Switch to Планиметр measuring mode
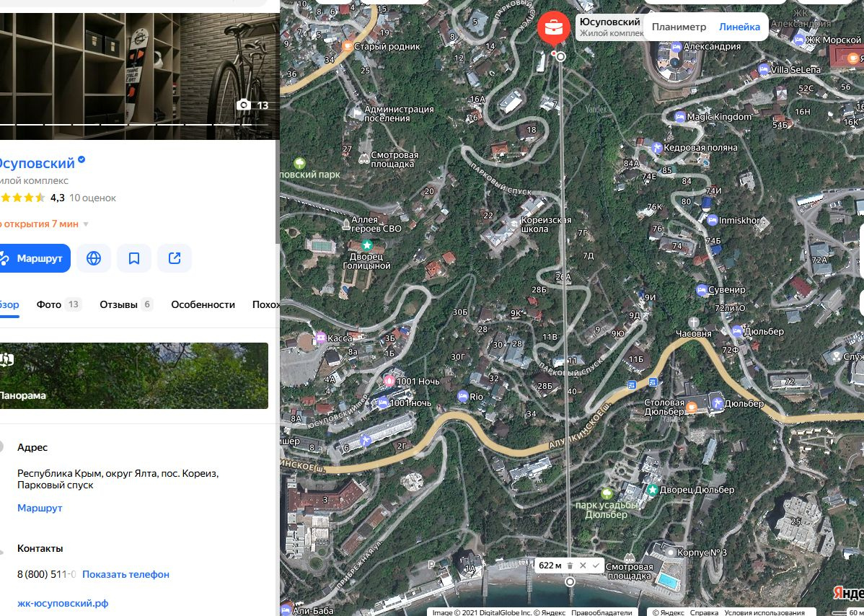Screen dimensions: 864x616 pyautogui.click(x=679, y=27)
